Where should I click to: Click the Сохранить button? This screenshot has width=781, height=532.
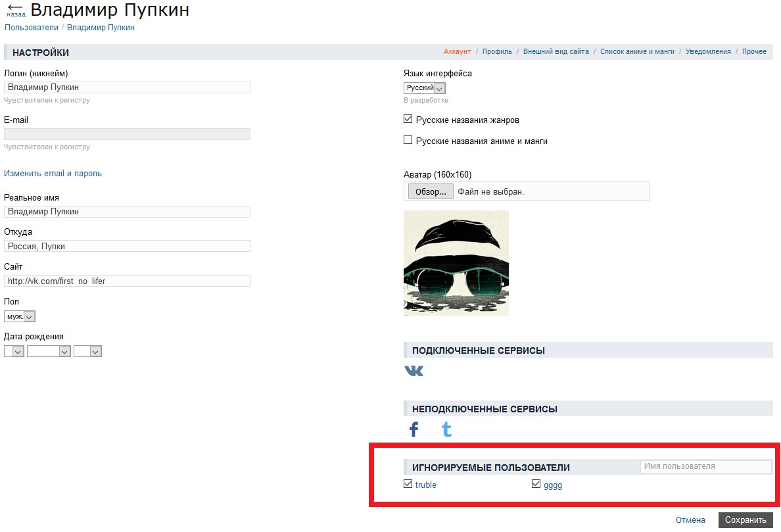point(745,520)
